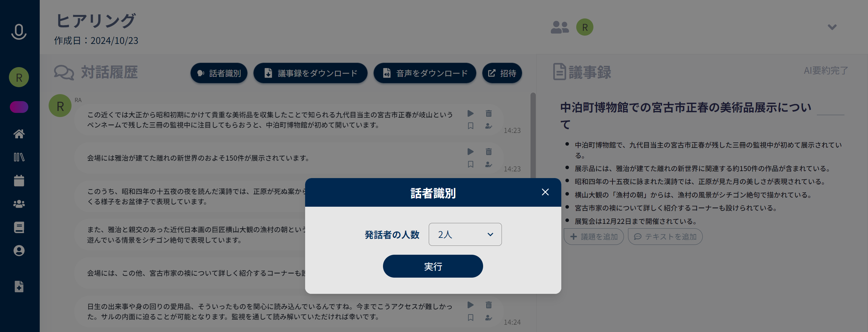Click the add new file icon in the sidebar
This screenshot has height=332, width=868.
click(x=19, y=287)
